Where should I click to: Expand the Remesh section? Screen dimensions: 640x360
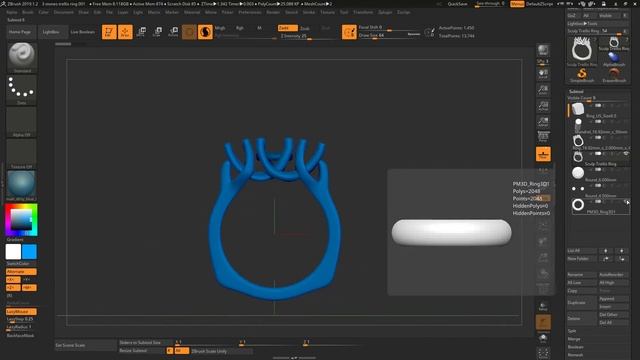click(576, 355)
